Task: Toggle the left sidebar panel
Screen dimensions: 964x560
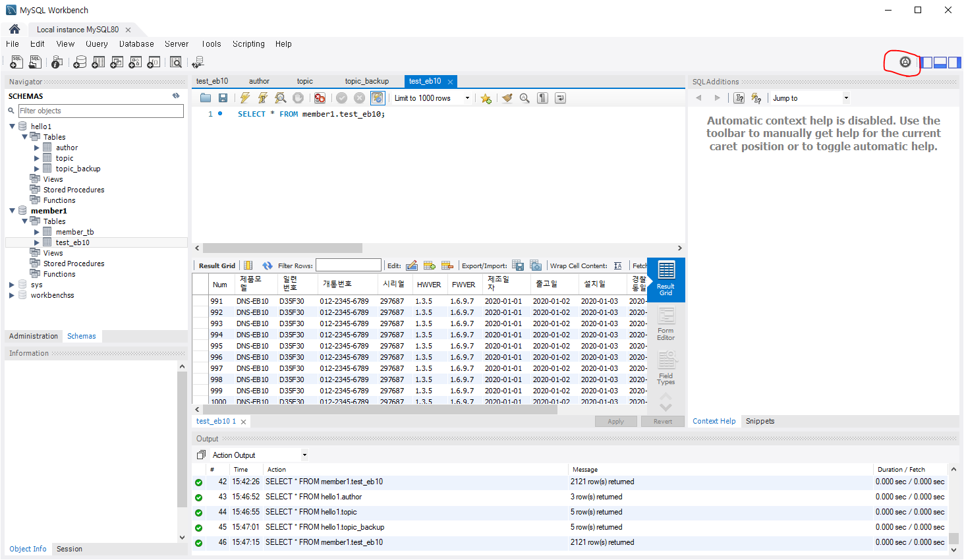Action: click(x=927, y=63)
